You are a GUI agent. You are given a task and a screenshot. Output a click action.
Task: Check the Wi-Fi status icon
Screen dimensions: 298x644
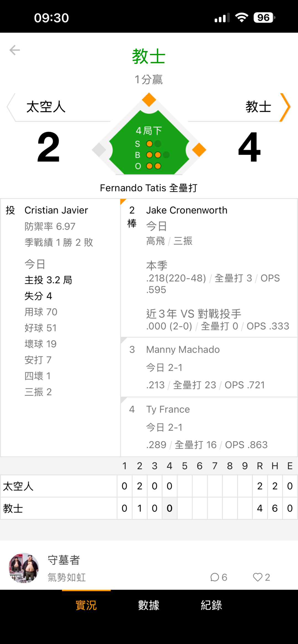pyautogui.click(x=242, y=18)
